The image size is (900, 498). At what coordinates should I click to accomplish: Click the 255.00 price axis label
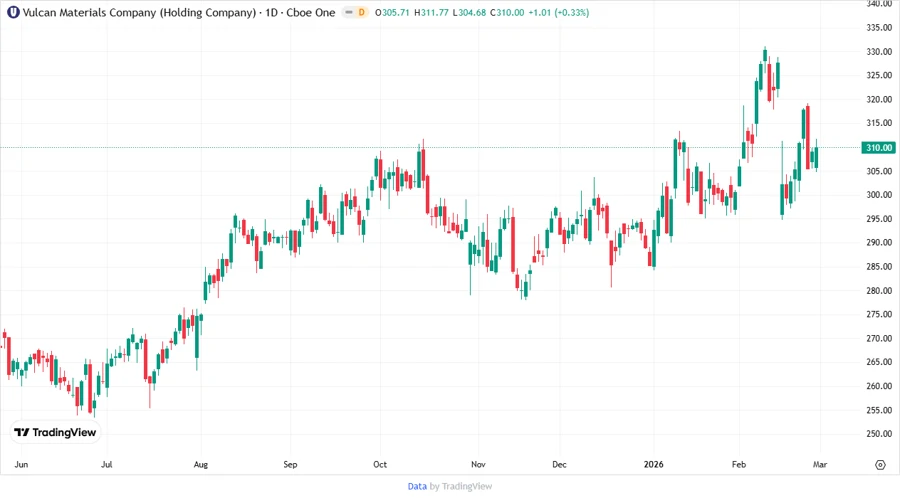point(879,410)
